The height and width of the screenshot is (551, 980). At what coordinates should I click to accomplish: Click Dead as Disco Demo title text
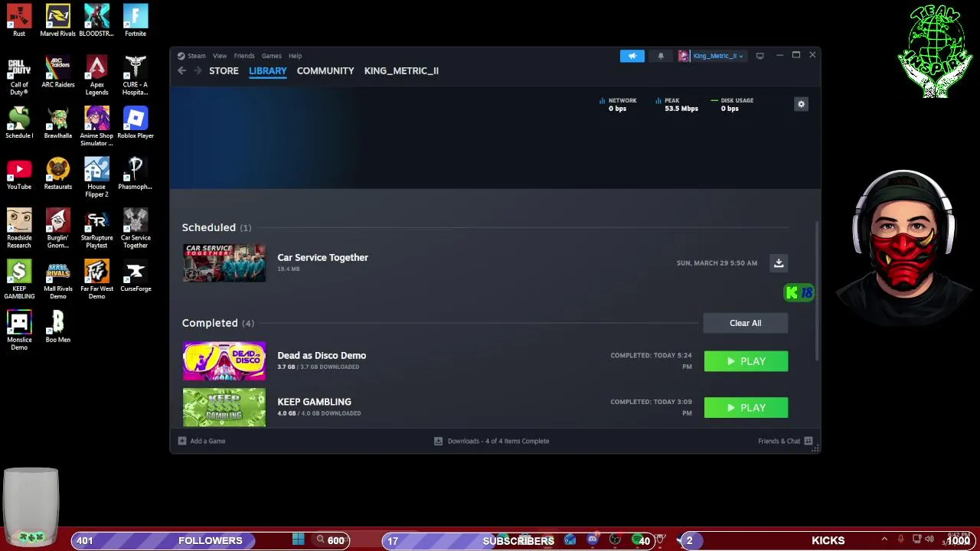coord(322,356)
